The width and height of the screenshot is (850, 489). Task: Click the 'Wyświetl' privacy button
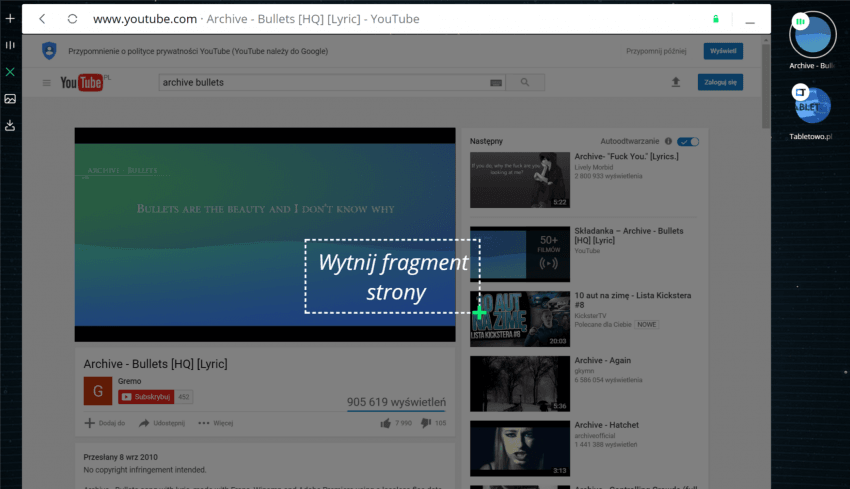[x=723, y=51]
